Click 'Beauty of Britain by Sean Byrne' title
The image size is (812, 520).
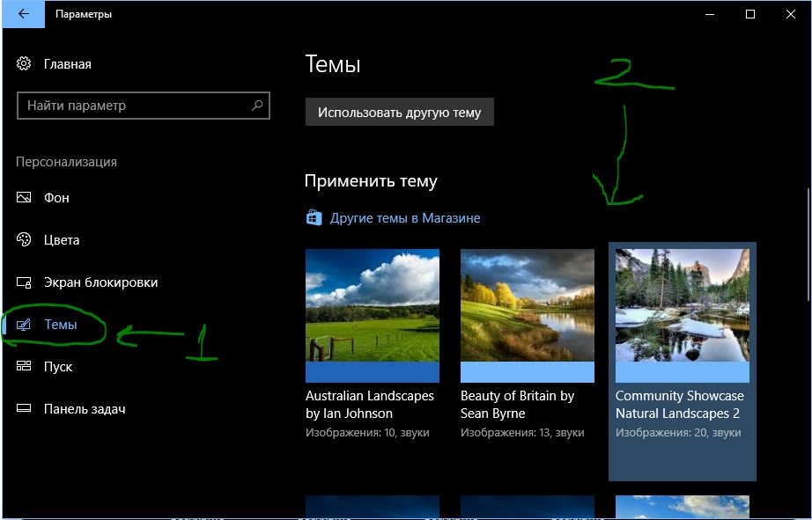[x=517, y=405]
